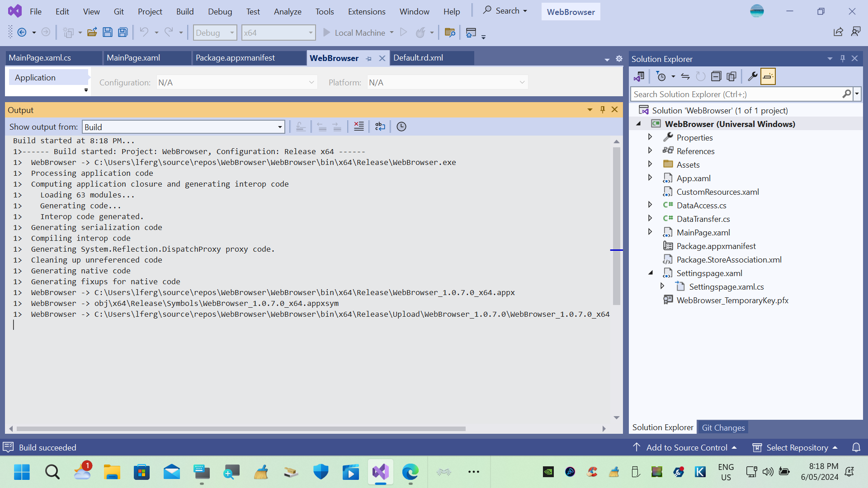Toggle Preview Selected Items in Solution Explorer
The image size is (868, 488).
[768, 76]
